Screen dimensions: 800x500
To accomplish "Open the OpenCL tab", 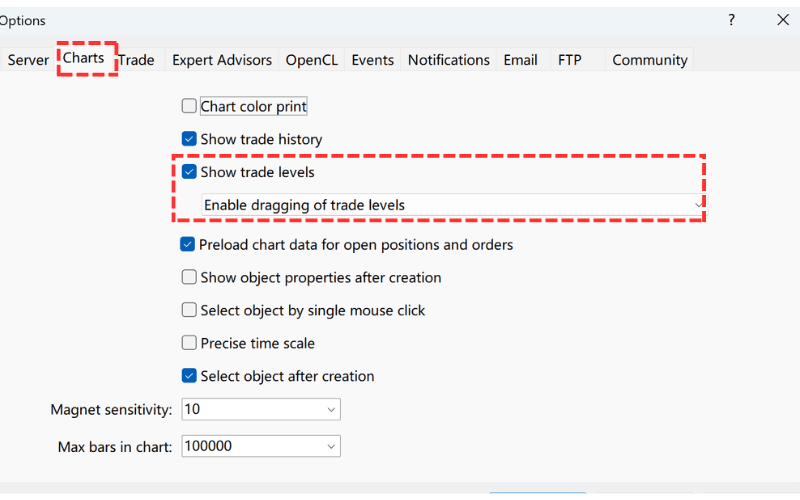I will click(311, 60).
